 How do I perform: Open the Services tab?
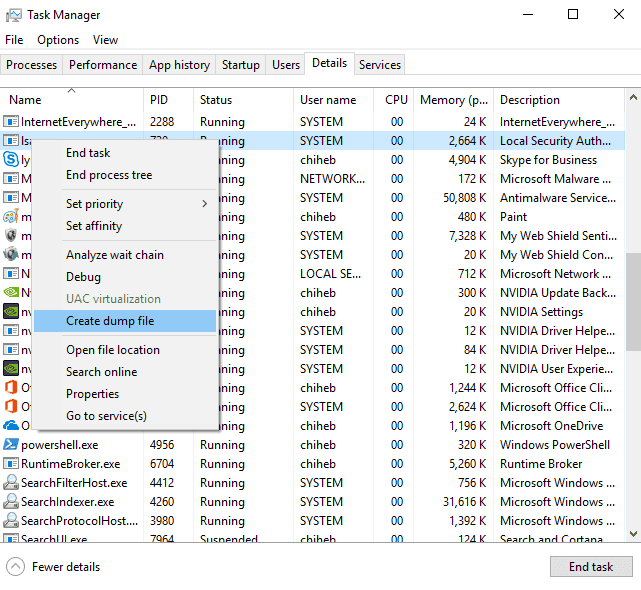380,65
